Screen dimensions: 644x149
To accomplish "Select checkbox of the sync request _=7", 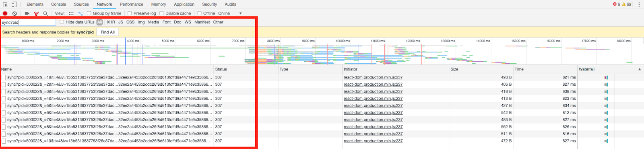I will click(4, 120).
